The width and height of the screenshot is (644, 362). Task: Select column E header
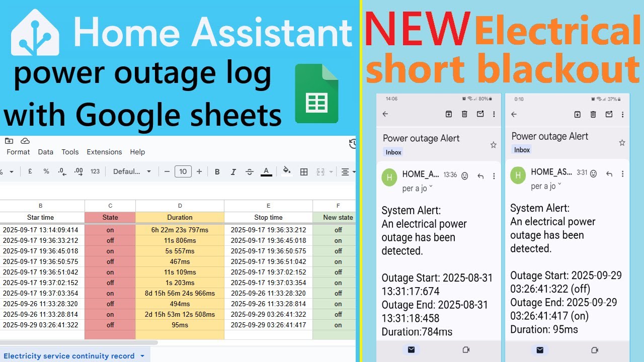(x=269, y=206)
